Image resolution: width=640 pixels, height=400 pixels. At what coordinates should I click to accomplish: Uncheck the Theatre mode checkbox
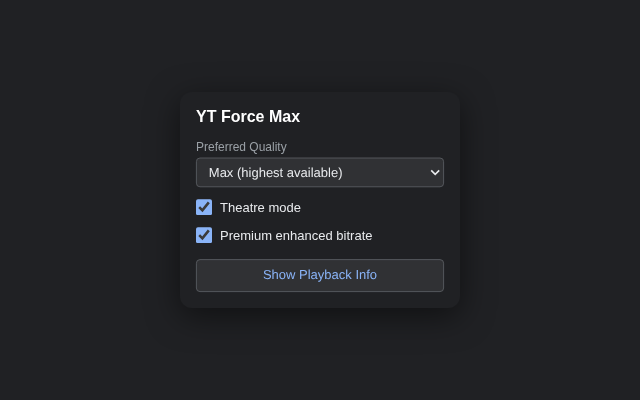tap(204, 207)
